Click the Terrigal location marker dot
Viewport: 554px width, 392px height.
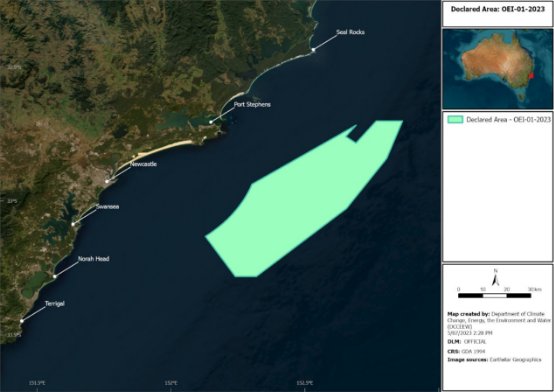click(x=22, y=321)
